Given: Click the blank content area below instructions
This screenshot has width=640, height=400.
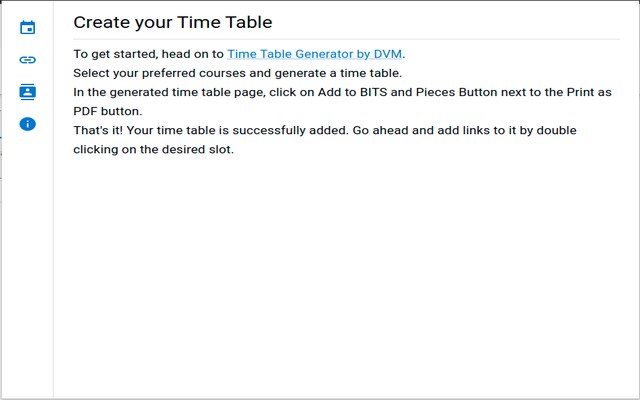Looking at the screenshot, I should pos(346,280).
